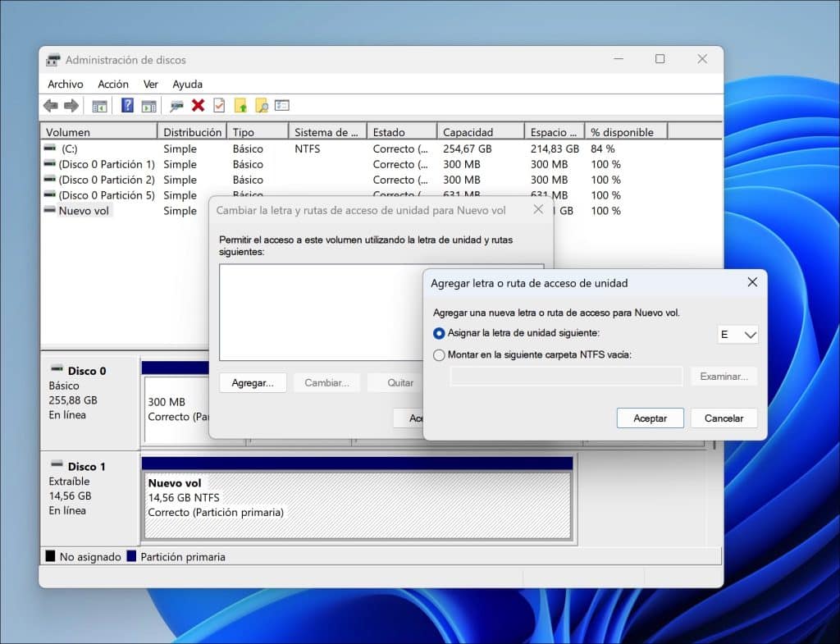Sort by the Distribución column header
The width and height of the screenshot is (840, 644).
pyautogui.click(x=192, y=132)
